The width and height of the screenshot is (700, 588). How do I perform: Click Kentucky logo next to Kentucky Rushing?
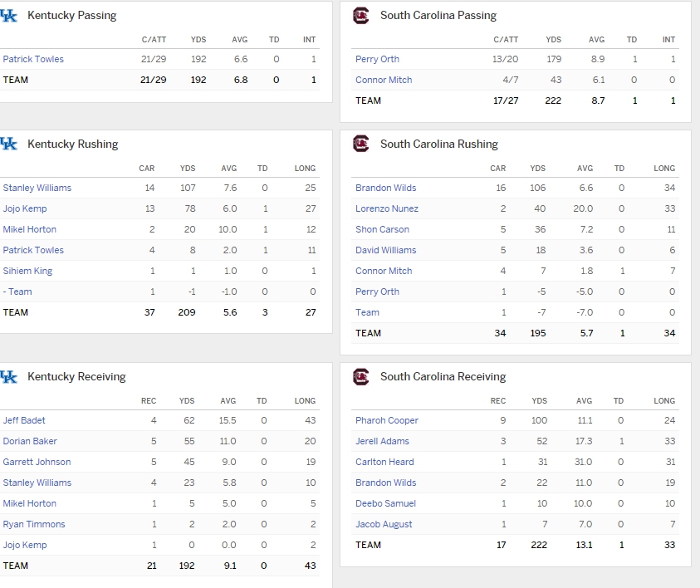(x=9, y=144)
